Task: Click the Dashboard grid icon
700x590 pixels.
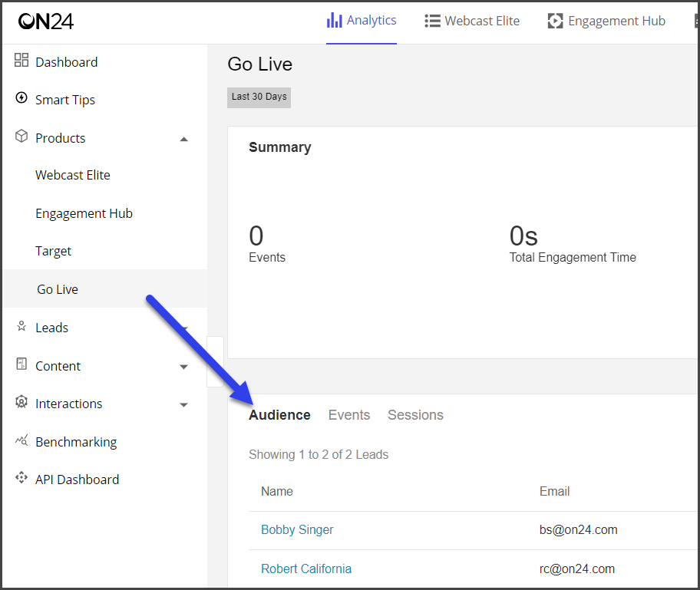Action: click(x=21, y=61)
